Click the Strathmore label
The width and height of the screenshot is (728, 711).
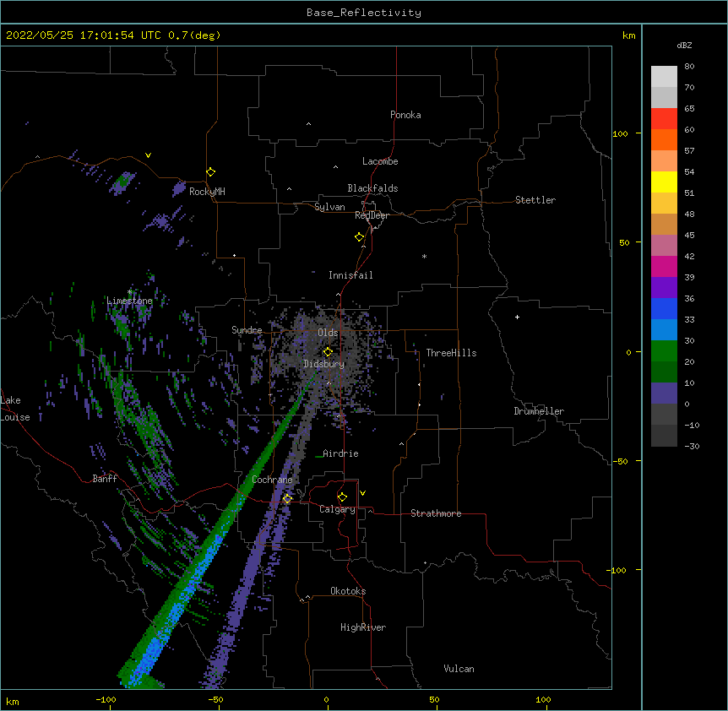tap(436, 513)
